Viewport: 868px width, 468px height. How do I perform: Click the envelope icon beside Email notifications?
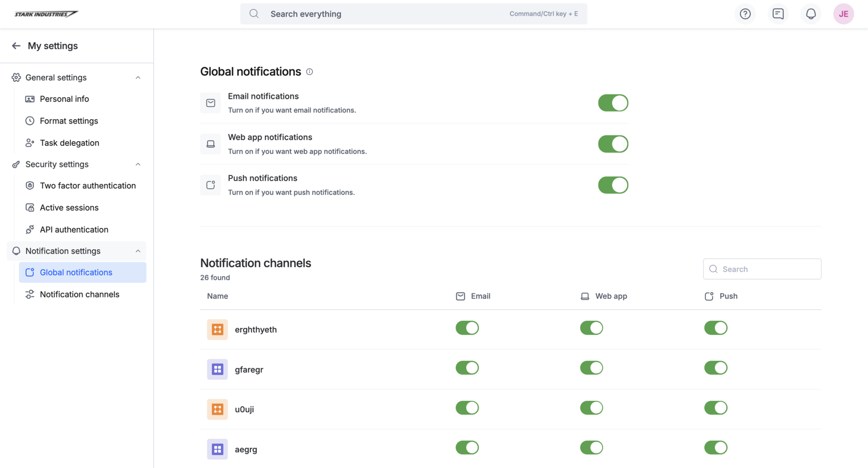click(x=210, y=103)
